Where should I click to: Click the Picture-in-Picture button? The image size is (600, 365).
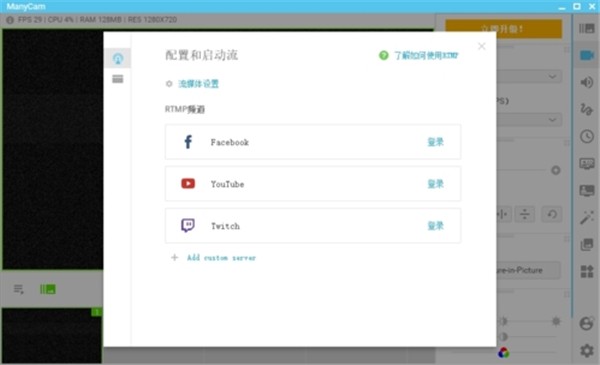(529, 270)
